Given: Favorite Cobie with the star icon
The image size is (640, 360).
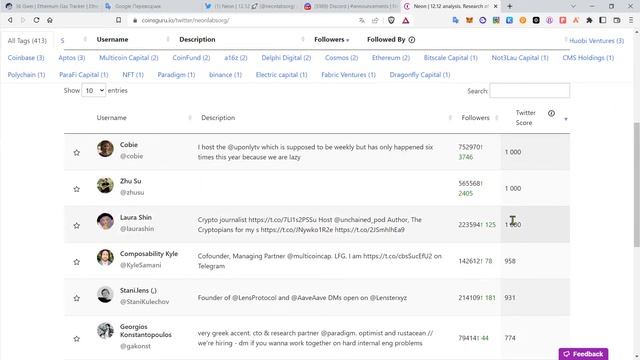Looking at the screenshot, I should tap(76, 153).
